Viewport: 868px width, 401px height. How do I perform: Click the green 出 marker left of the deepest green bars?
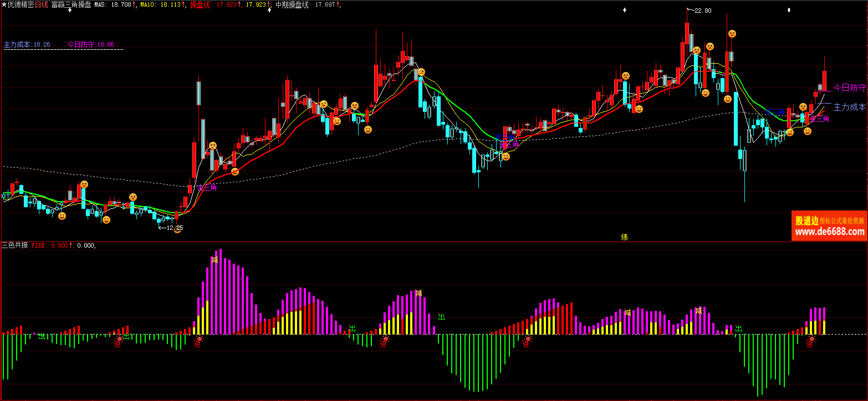pyautogui.click(x=442, y=317)
